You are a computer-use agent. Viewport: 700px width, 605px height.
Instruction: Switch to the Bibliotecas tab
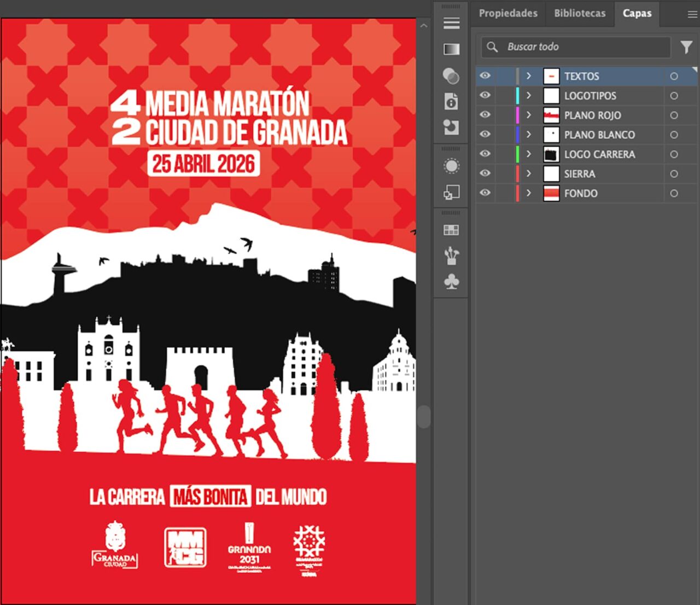580,13
